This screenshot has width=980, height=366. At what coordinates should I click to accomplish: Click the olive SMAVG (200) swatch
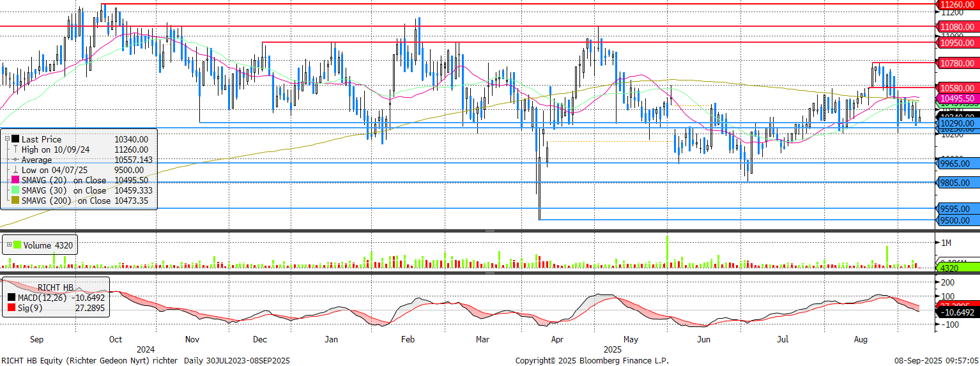click(15, 201)
